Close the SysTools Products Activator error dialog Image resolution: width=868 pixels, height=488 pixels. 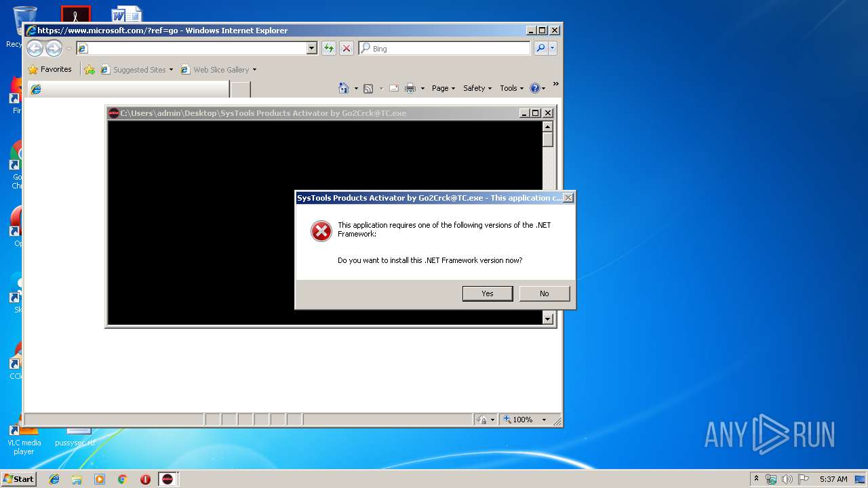click(568, 198)
